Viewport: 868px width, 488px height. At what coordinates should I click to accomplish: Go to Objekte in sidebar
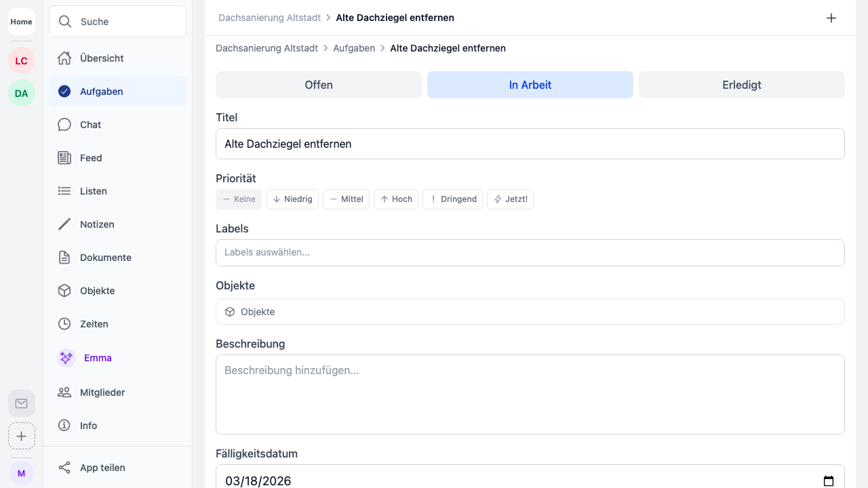tap(97, 291)
